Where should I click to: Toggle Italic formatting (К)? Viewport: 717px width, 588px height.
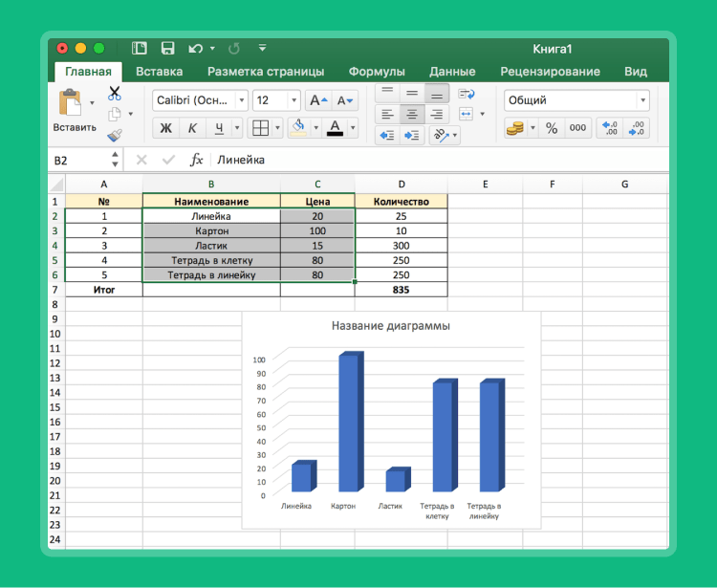pos(192,128)
